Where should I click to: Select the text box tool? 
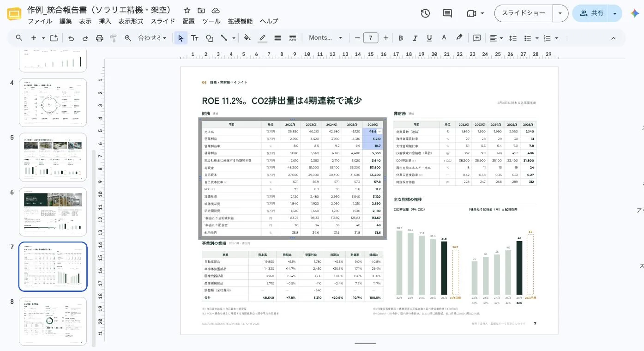click(195, 38)
